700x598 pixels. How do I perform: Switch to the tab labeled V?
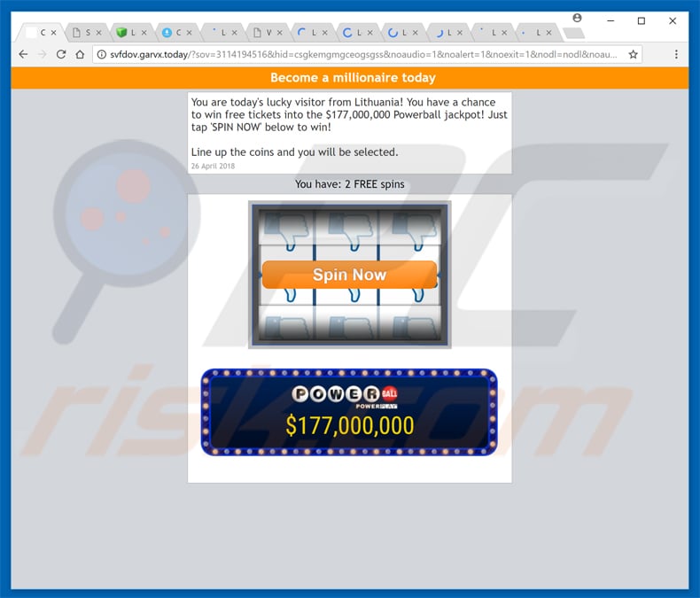click(x=268, y=33)
